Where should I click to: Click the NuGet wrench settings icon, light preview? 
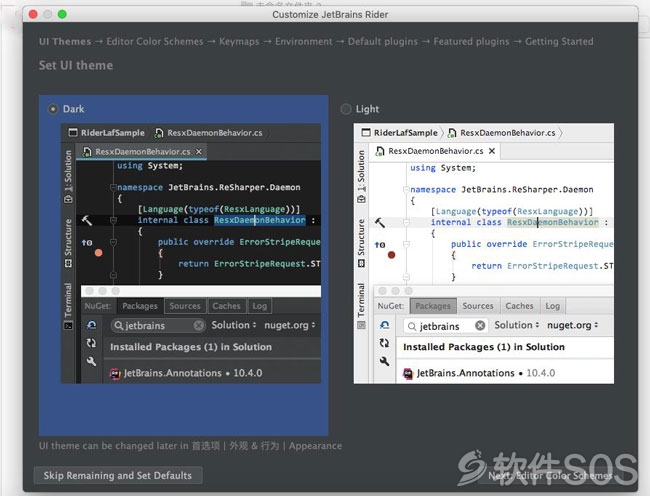coord(384,361)
